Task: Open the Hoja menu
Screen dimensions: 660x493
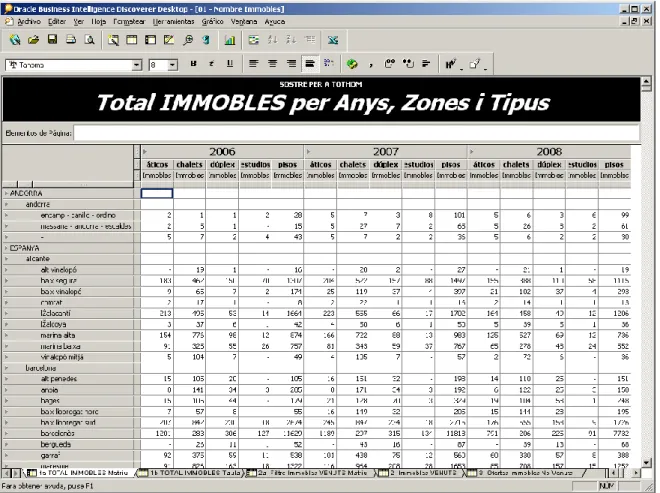Action: pos(98,21)
